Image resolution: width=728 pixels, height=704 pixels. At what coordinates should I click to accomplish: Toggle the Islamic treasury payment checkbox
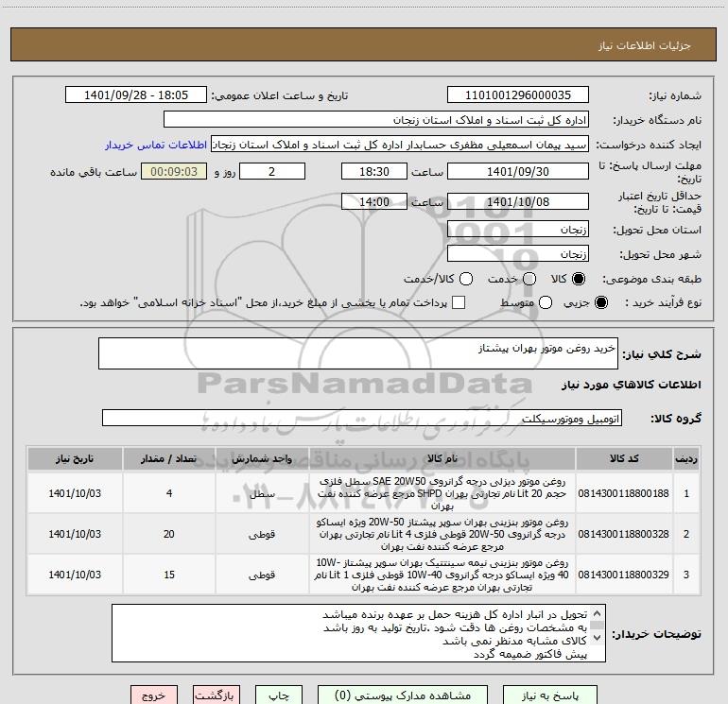(x=459, y=302)
